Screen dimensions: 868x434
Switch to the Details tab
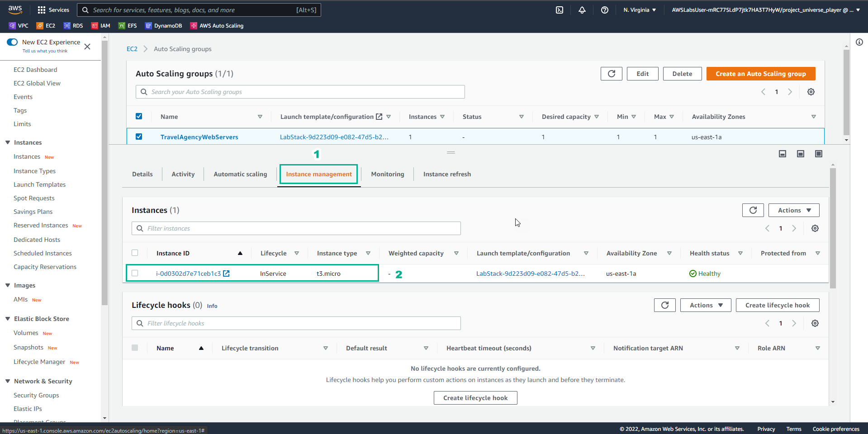[142, 174]
